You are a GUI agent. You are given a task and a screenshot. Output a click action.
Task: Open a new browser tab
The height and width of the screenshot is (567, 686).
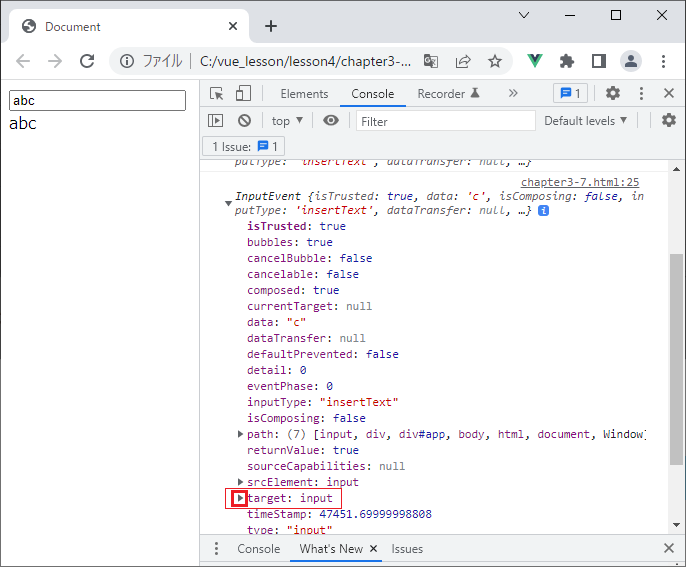[x=271, y=26]
